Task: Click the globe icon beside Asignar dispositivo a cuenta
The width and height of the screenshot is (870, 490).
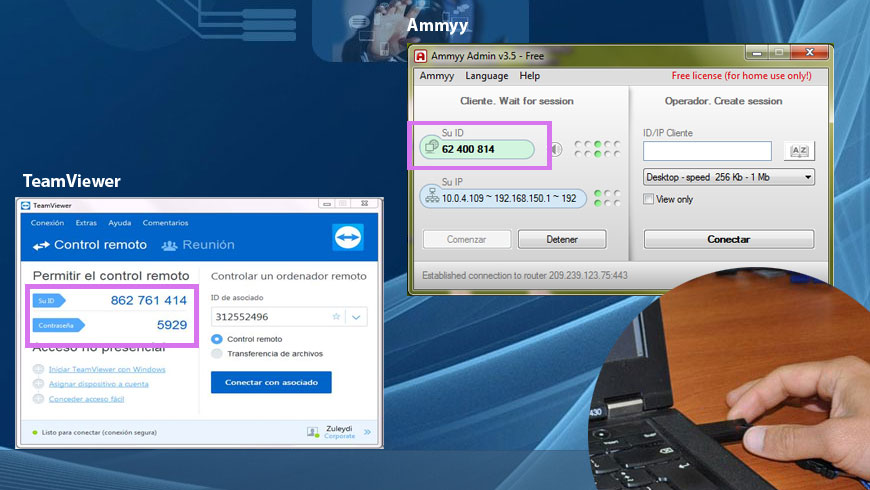Action: click(x=38, y=383)
